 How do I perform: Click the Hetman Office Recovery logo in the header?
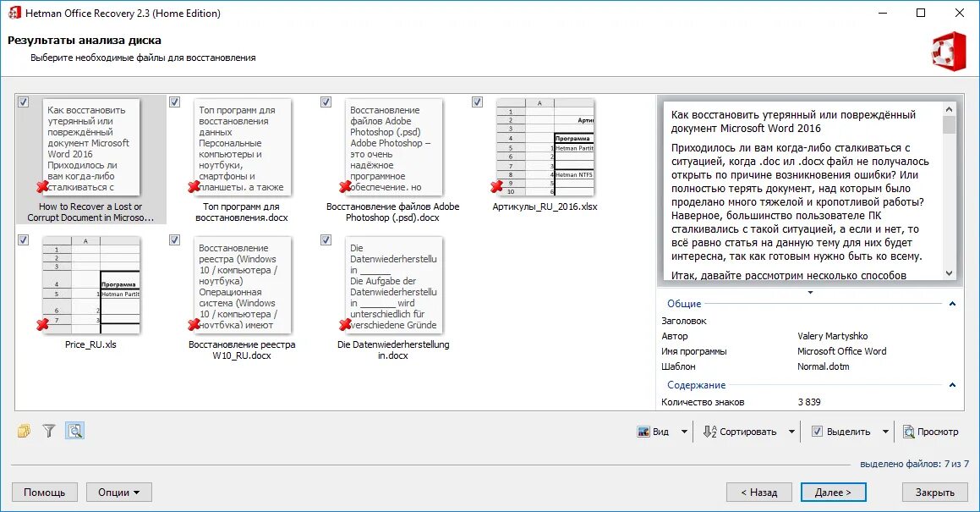[948, 51]
